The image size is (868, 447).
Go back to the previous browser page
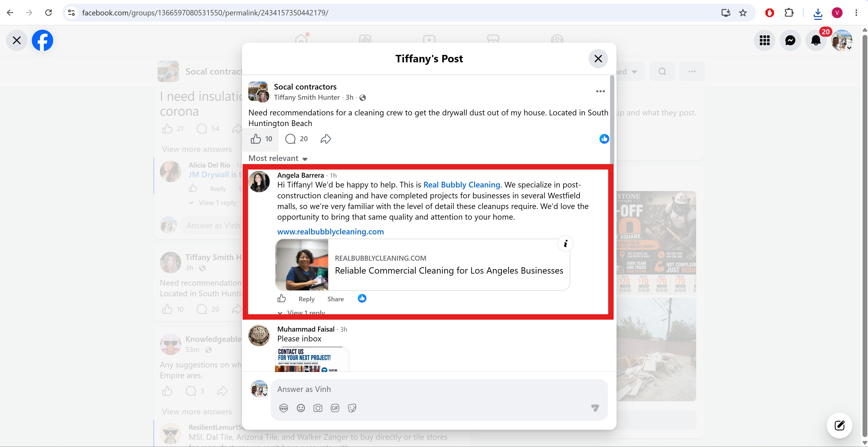[10, 13]
